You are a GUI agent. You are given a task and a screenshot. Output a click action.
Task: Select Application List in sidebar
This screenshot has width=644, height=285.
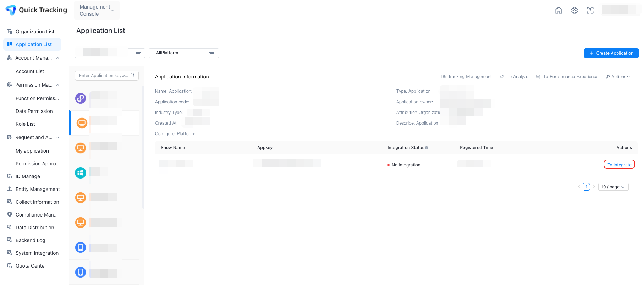(32, 44)
